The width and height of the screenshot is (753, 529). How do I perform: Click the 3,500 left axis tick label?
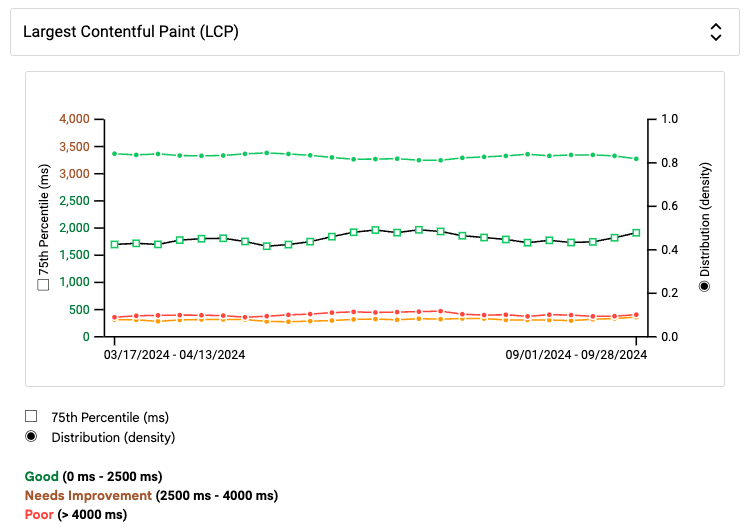click(74, 146)
